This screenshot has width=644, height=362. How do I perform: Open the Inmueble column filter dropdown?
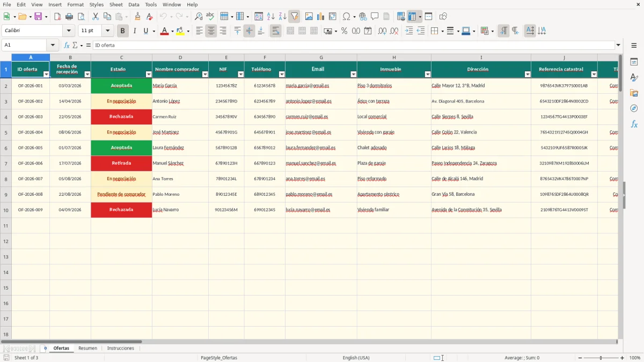[x=427, y=75]
